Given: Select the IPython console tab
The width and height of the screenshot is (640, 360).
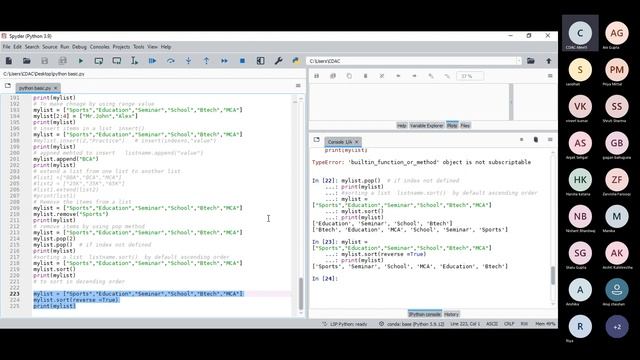Looking at the screenshot, I should [424, 314].
